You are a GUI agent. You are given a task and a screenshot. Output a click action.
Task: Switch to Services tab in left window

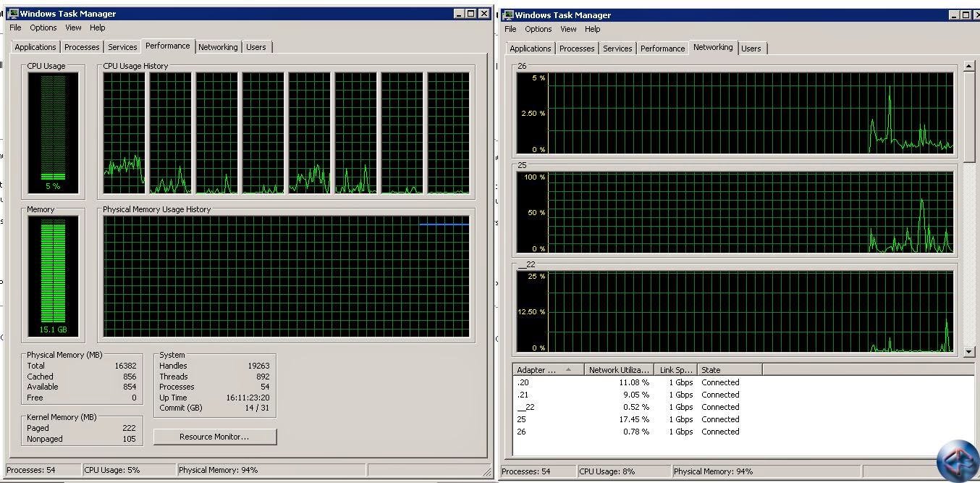(x=122, y=47)
